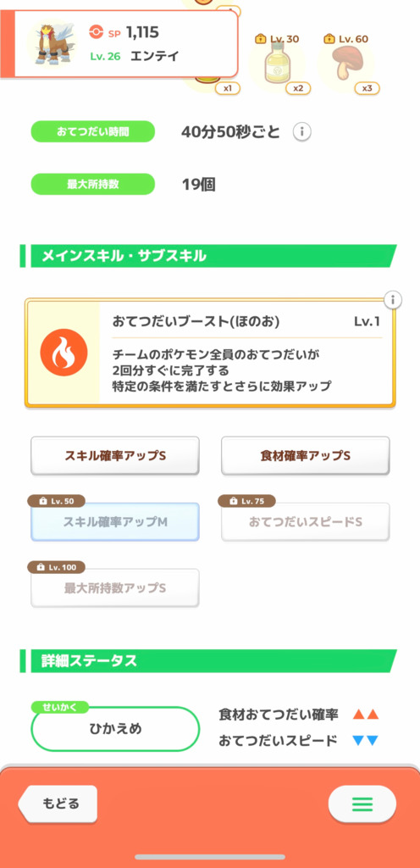Select 食材確率アップS sub skill

pos(306,455)
